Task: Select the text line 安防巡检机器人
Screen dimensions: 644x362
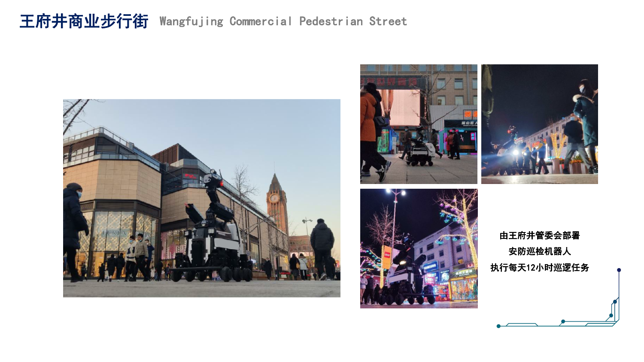Action: [539, 251]
